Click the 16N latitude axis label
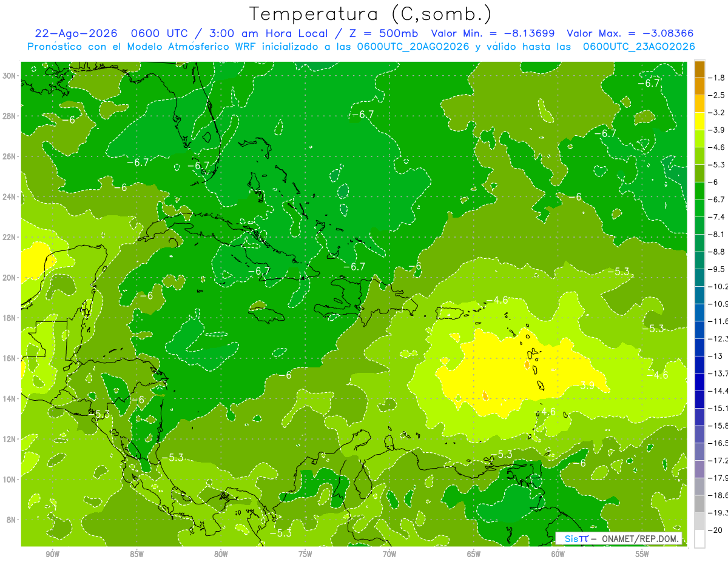The width and height of the screenshot is (728, 562). pyautogui.click(x=10, y=358)
